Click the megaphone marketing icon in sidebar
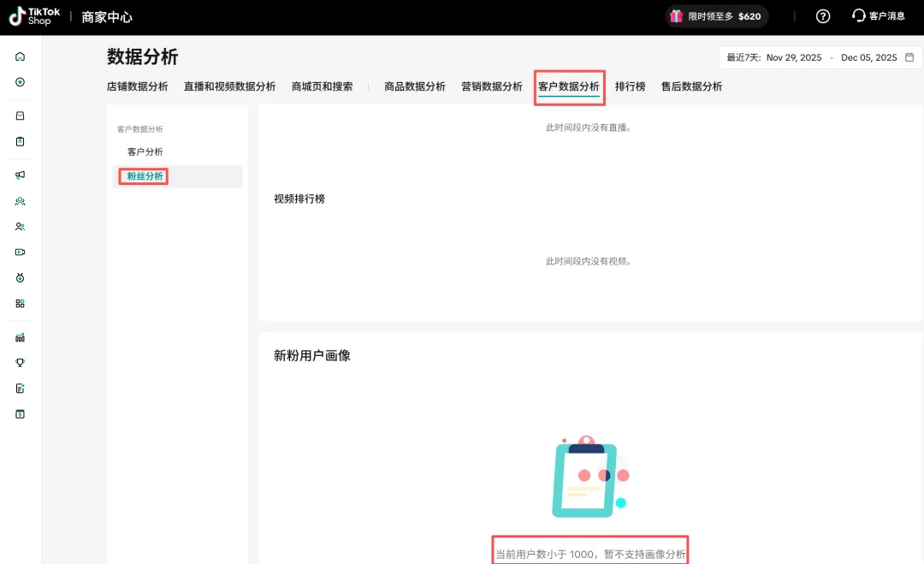 coord(21,175)
